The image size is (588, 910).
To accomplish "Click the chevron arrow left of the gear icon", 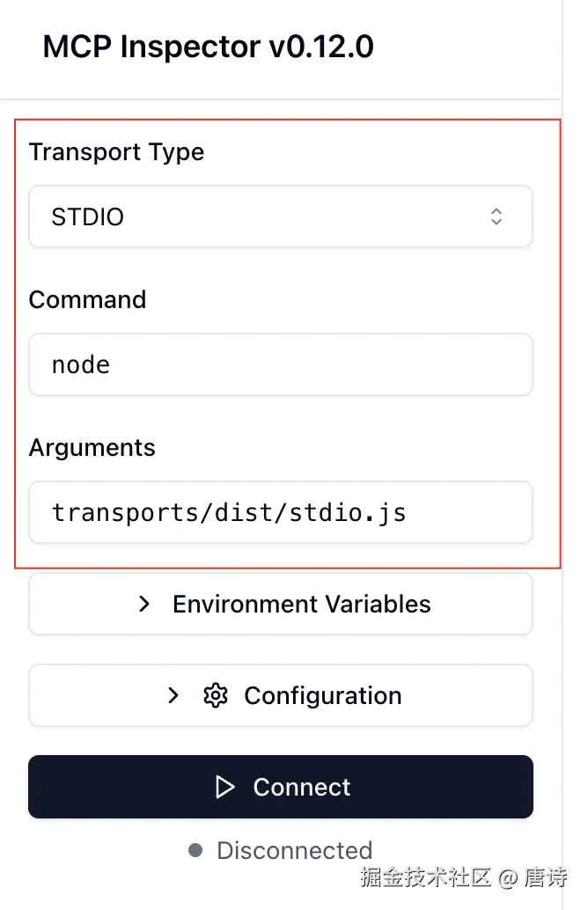I will click(x=173, y=696).
